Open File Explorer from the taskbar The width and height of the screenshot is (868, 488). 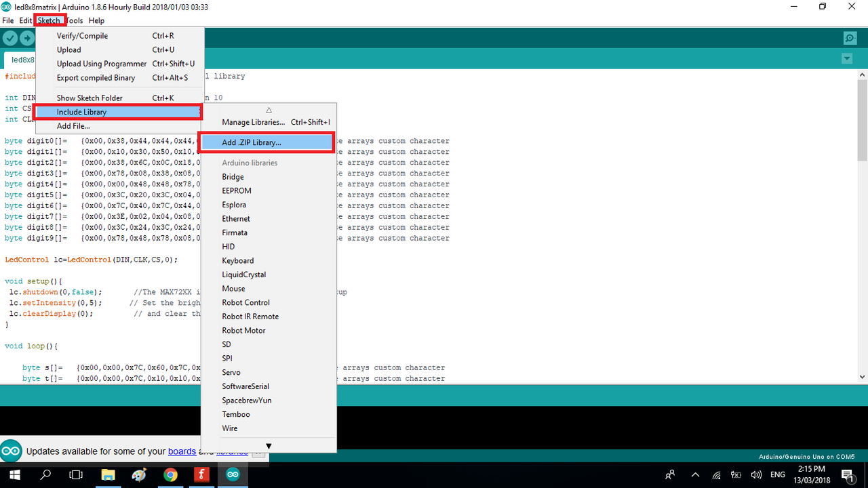click(x=108, y=474)
